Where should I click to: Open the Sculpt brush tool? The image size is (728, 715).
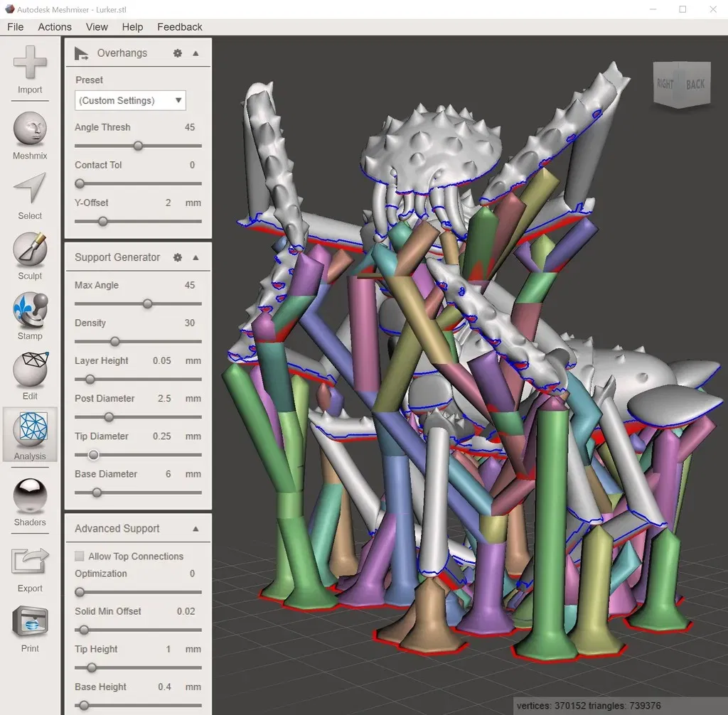(x=30, y=248)
